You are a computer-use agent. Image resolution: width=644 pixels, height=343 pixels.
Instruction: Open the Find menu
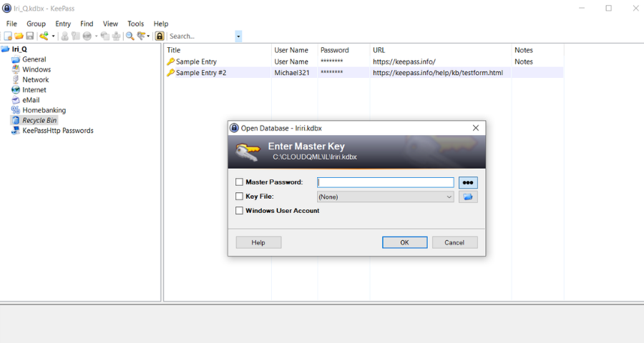pyautogui.click(x=87, y=24)
